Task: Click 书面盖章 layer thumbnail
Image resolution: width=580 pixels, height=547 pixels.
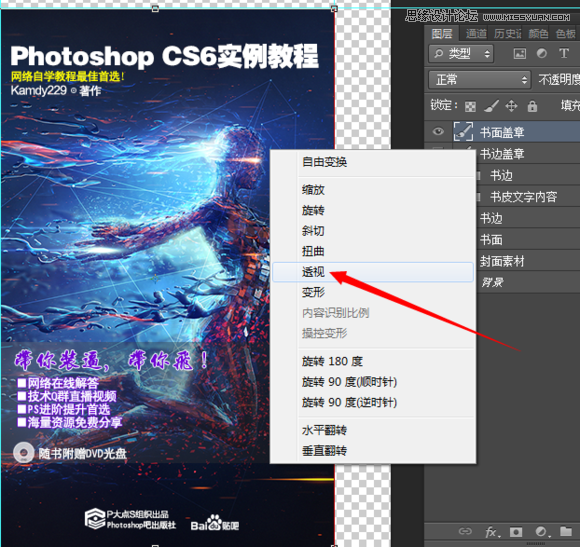Action: (x=463, y=131)
